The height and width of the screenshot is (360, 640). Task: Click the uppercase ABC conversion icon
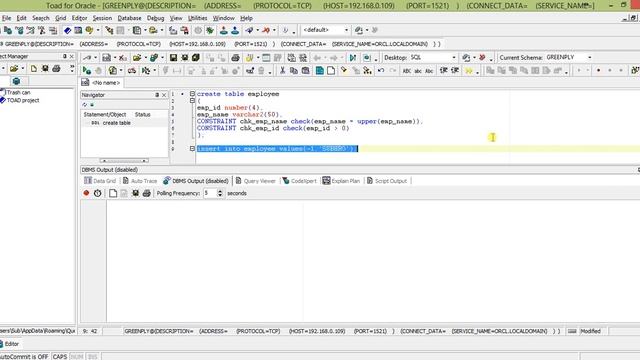tap(407, 71)
